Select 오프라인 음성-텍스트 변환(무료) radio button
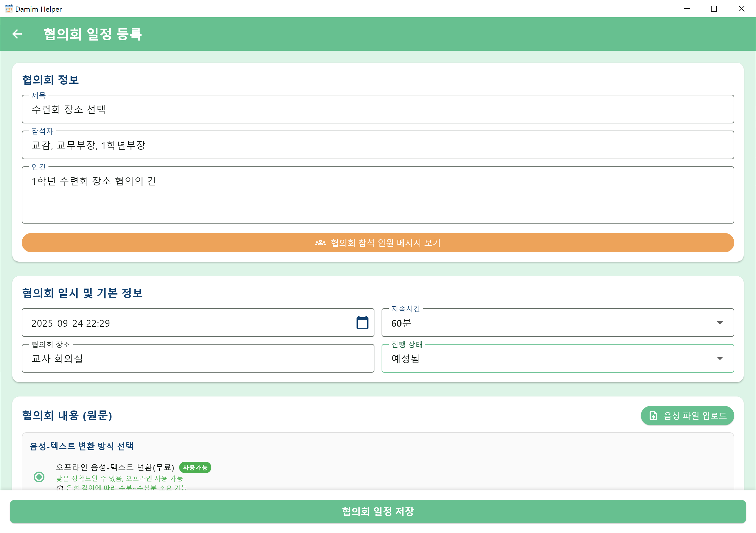The width and height of the screenshot is (756, 533). coord(39,477)
